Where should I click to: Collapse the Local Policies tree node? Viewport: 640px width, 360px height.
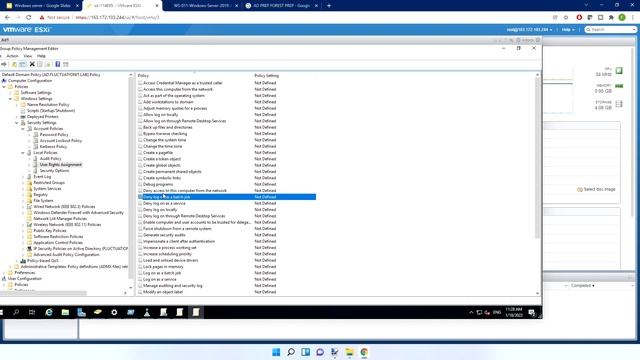click(x=23, y=153)
